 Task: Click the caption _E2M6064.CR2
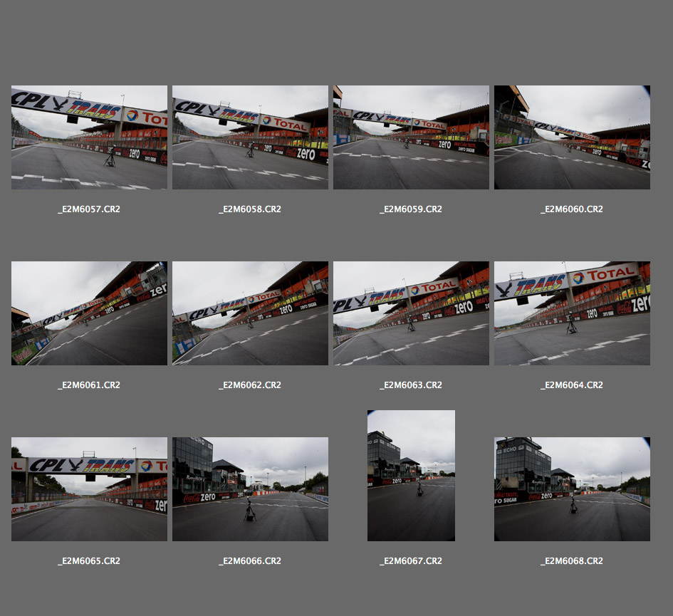click(572, 385)
